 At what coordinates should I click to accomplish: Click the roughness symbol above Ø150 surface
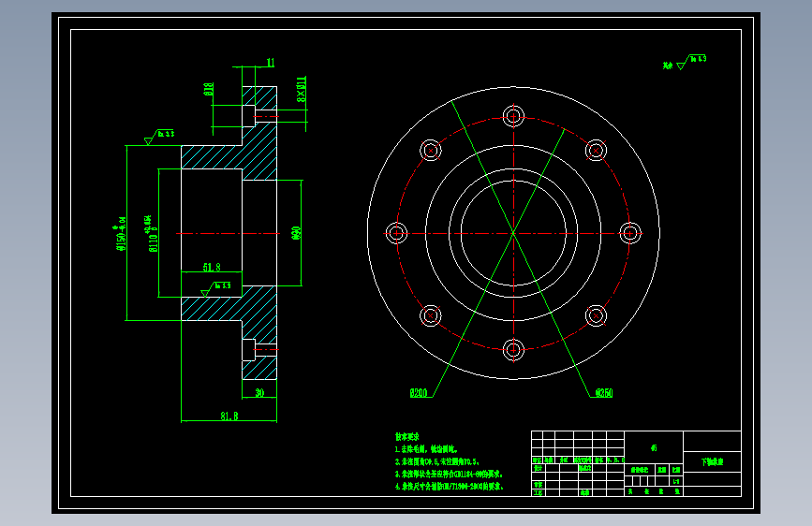159,138
